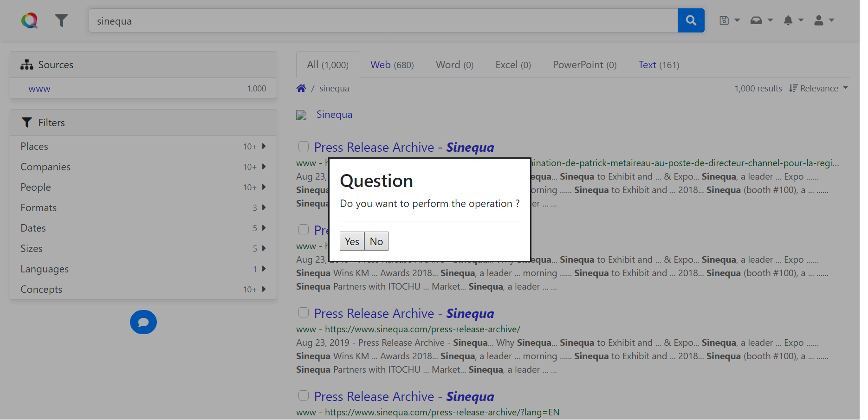Confirm the operation with Yes
868x420 pixels.
352,241
